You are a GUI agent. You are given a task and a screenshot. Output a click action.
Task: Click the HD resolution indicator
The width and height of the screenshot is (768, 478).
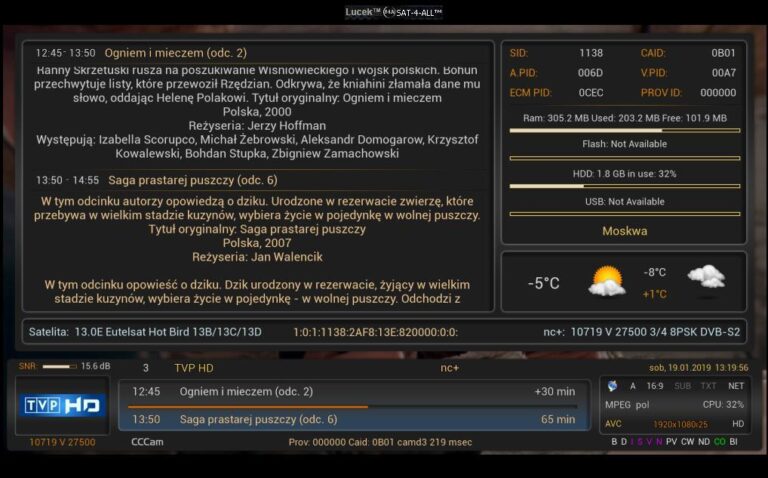point(738,424)
